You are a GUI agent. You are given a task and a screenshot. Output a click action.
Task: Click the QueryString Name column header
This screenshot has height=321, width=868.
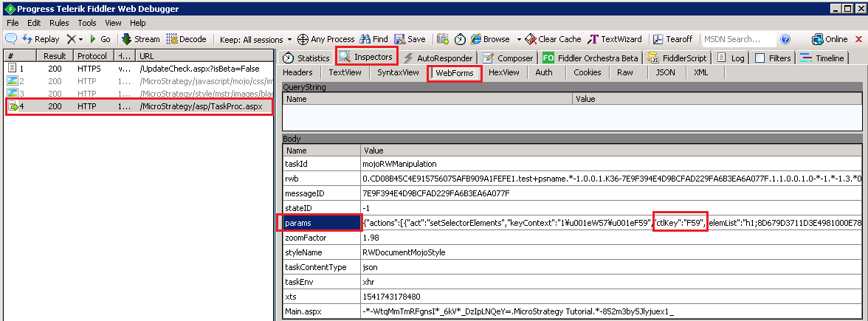(x=427, y=99)
